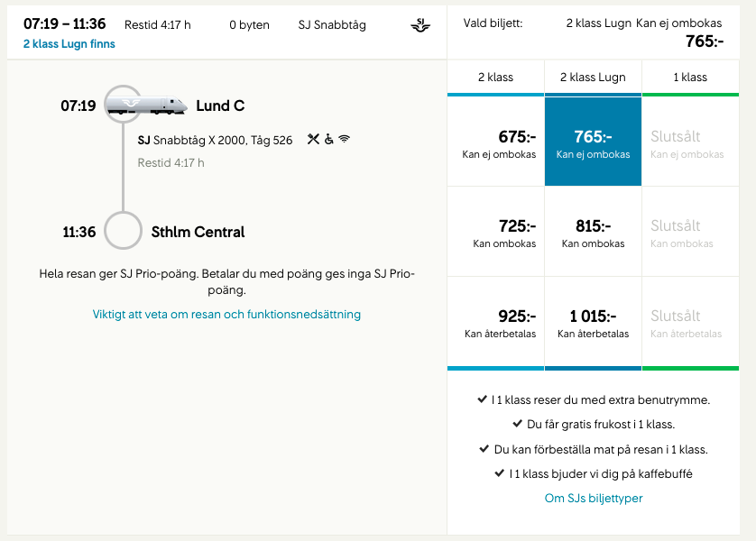The height and width of the screenshot is (541, 756).
Task: Select 1 015:- refundable 2 klass Lugn ticket
Action: tap(593, 322)
